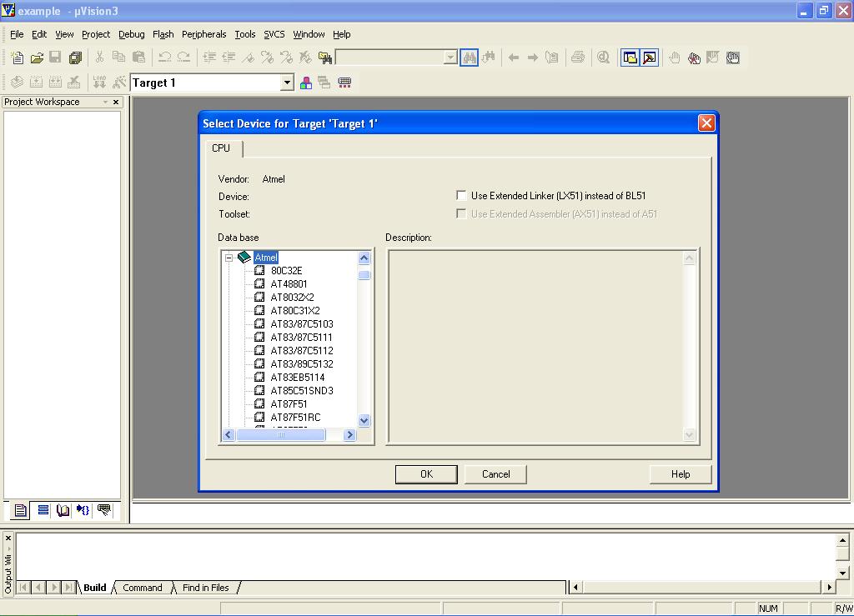
Task: Open the Tools menu
Action: [x=245, y=34]
